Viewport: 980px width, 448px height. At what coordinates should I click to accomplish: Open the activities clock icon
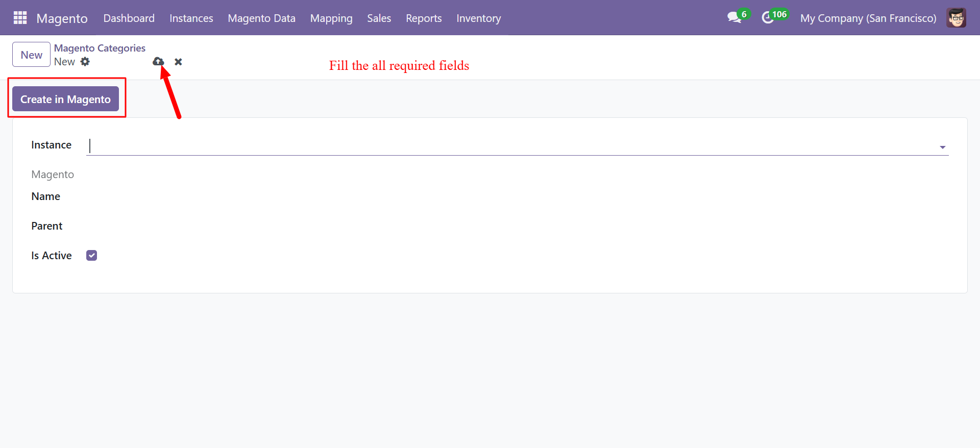[768, 18]
